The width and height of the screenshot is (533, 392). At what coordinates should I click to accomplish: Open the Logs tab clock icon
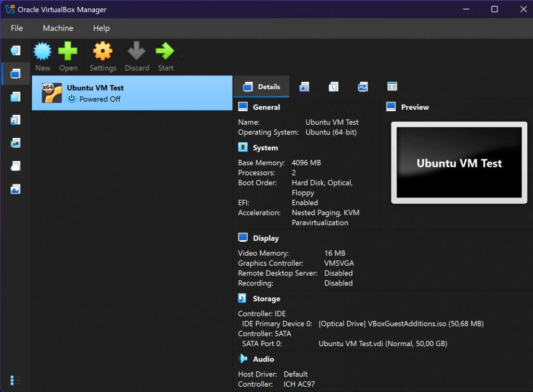tap(334, 87)
